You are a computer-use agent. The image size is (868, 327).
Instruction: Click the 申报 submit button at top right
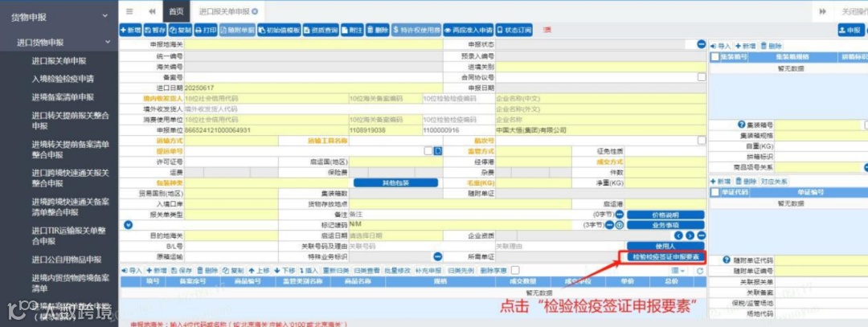coord(850,30)
